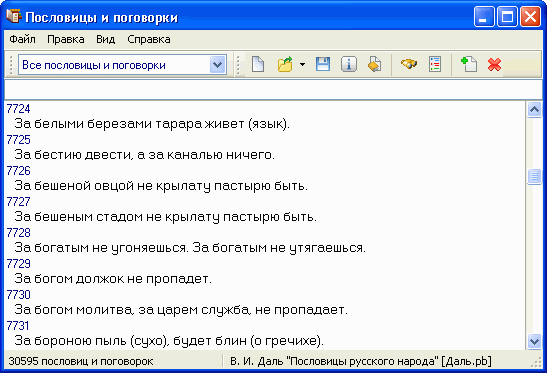
Task: Click the New document toolbar icon
Action: coord(258,65)
